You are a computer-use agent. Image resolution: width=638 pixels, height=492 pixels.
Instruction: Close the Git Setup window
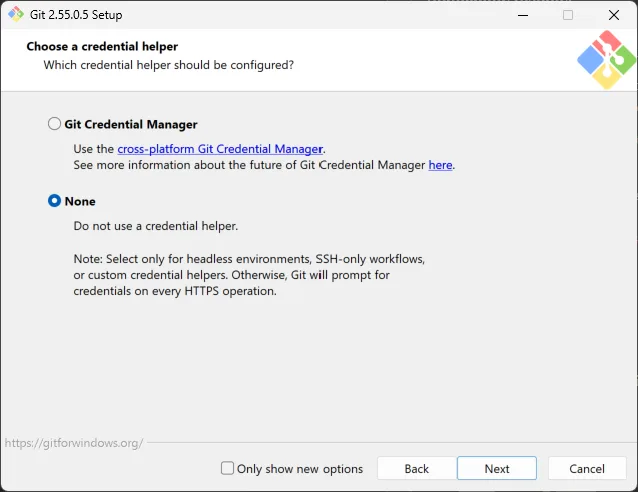(614, 15)
